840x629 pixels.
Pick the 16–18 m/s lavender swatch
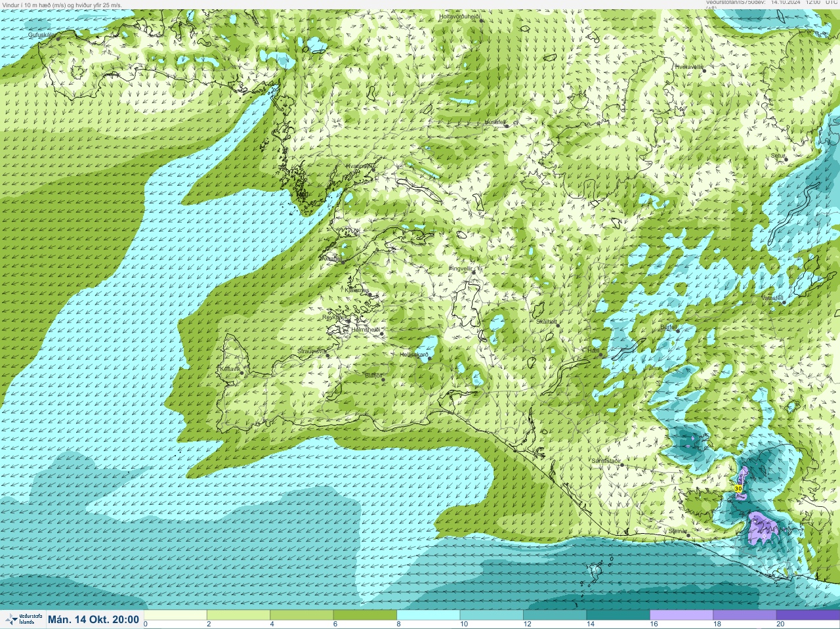pos(682,615)
